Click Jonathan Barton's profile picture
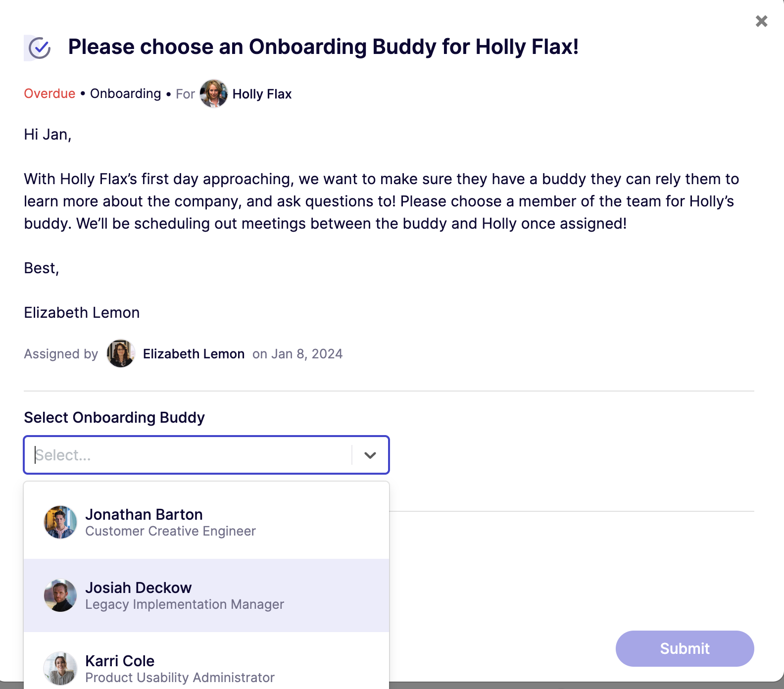Viewport: 784px width, 689px height. click(x=59, y=521)
